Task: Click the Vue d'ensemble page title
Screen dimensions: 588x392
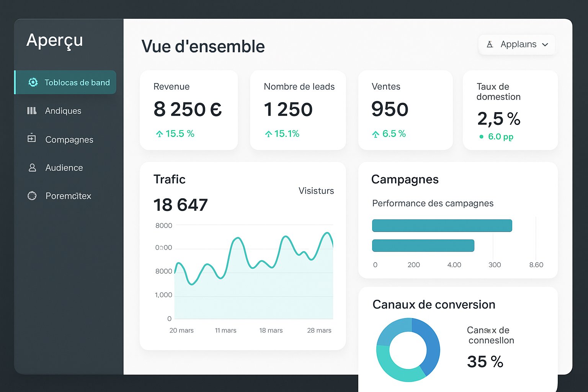Action: point(203,47)
